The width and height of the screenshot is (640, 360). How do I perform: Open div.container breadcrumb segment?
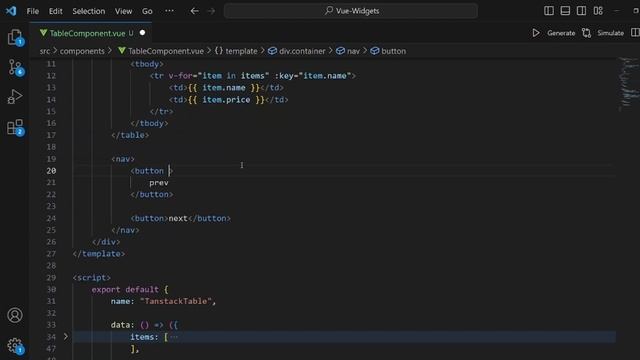pos(302,51)
